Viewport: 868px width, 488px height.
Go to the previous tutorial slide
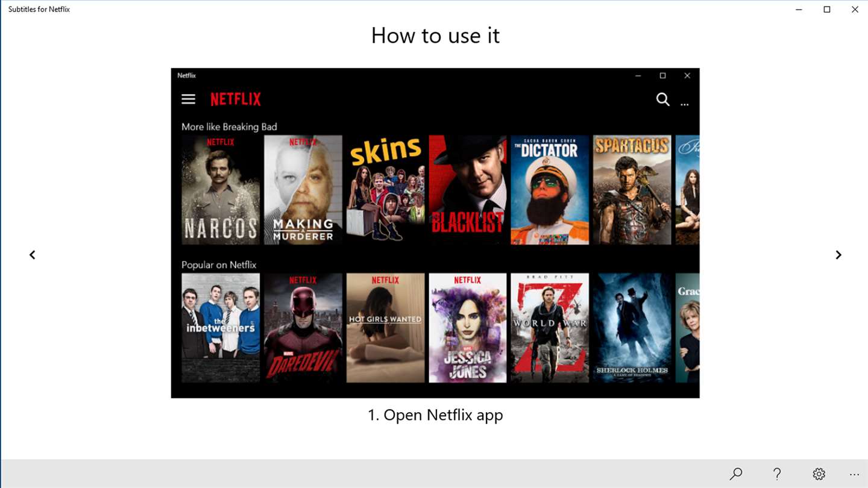click(x=33, y=255)
